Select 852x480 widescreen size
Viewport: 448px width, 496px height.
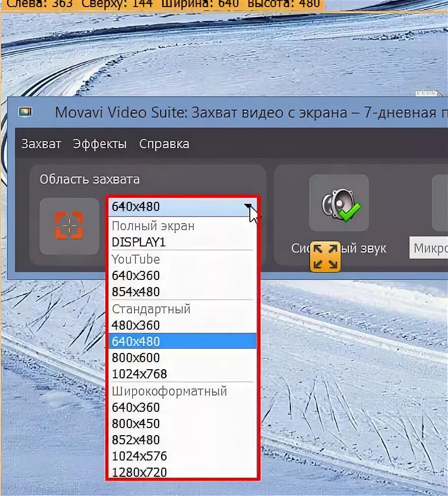point(183,440)
